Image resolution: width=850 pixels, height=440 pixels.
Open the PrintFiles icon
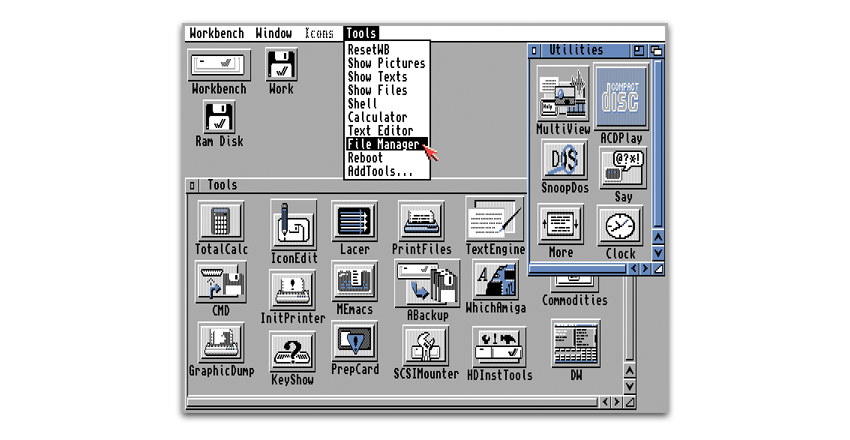(421, 221)
